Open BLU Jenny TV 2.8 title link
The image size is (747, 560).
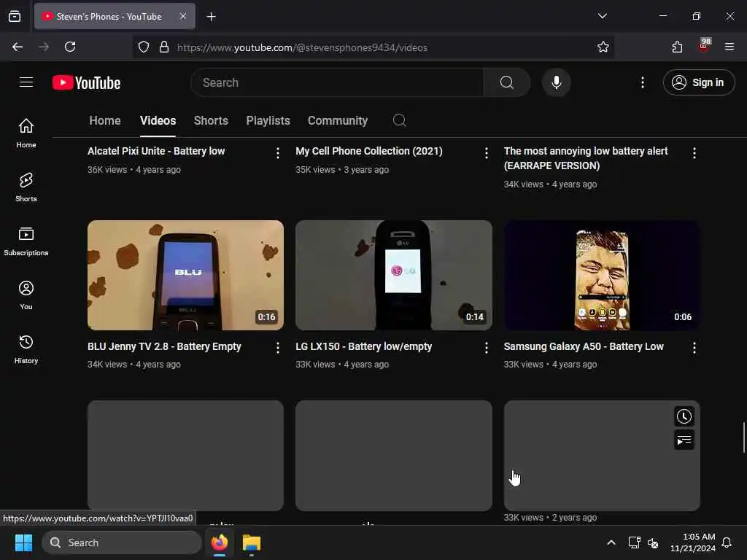tap(164, 346)
